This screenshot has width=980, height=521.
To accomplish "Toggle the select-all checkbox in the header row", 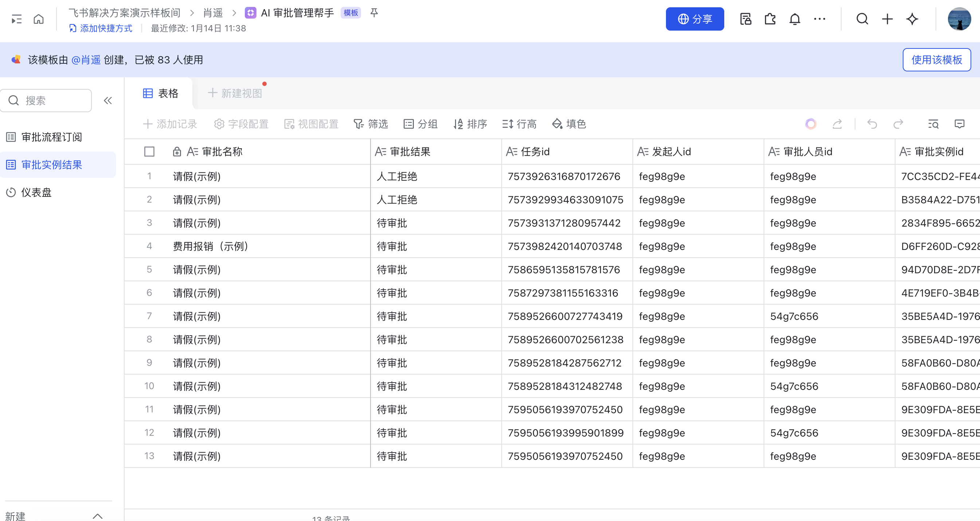I will pos(149,152).
